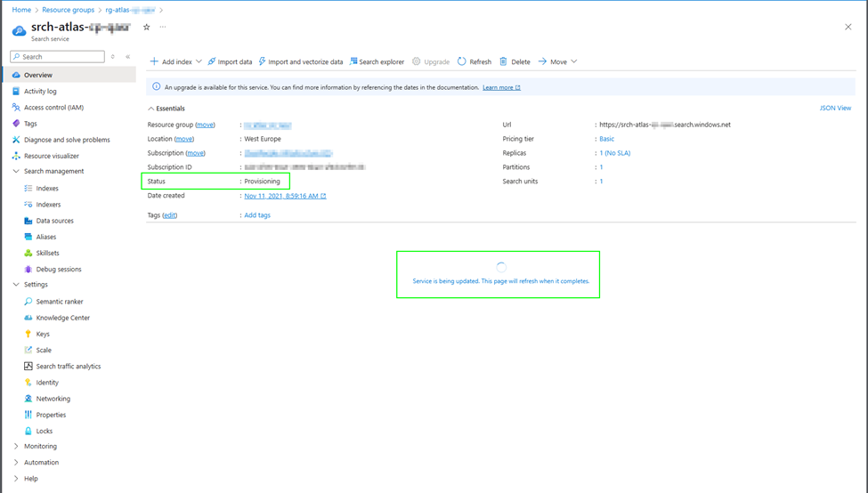
Task: Click the 'Provisioning' status text
Action: tap(263, 182)
